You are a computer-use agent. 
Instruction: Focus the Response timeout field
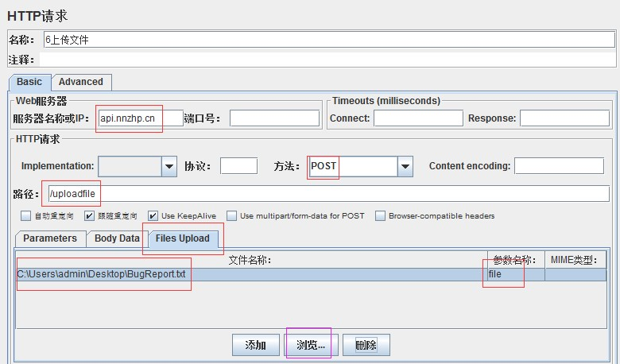pyautogui.click(x=564, y=118)
